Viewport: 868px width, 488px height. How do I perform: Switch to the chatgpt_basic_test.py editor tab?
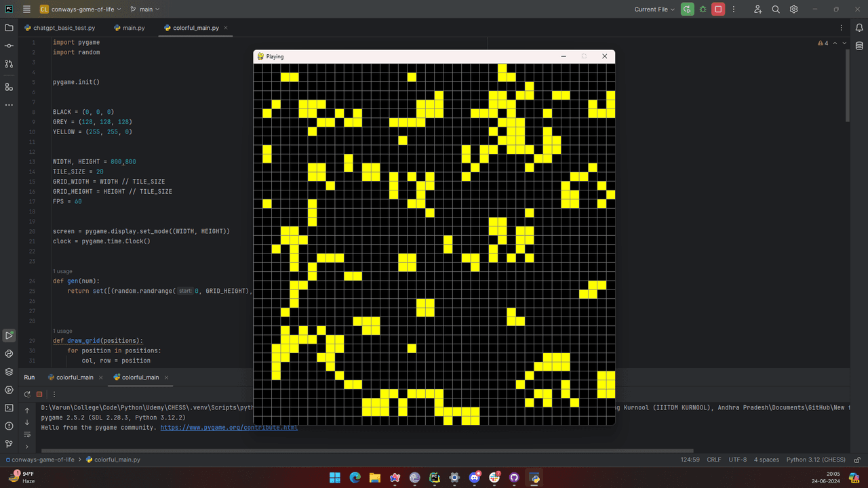[64, 28]
